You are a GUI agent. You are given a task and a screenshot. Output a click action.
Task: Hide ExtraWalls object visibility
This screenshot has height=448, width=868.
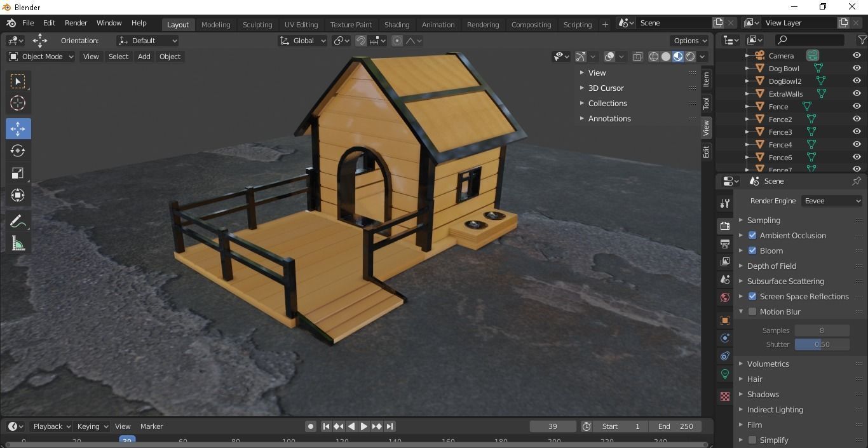pos(857,93)
